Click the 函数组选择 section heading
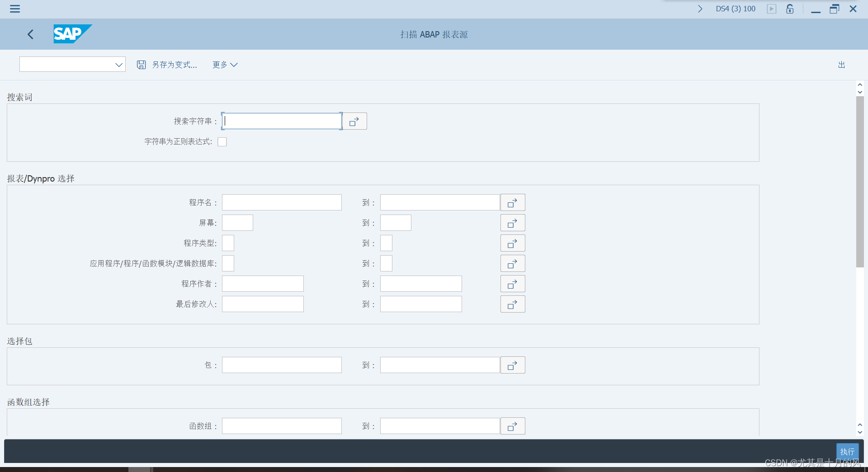 pyautogui.click(x=28, y=402)
